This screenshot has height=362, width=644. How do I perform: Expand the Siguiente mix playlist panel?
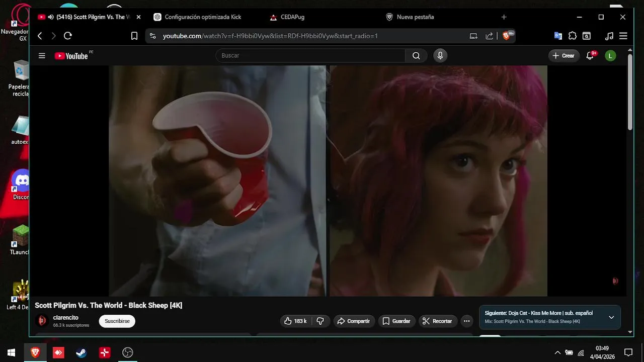coord(611,317)
